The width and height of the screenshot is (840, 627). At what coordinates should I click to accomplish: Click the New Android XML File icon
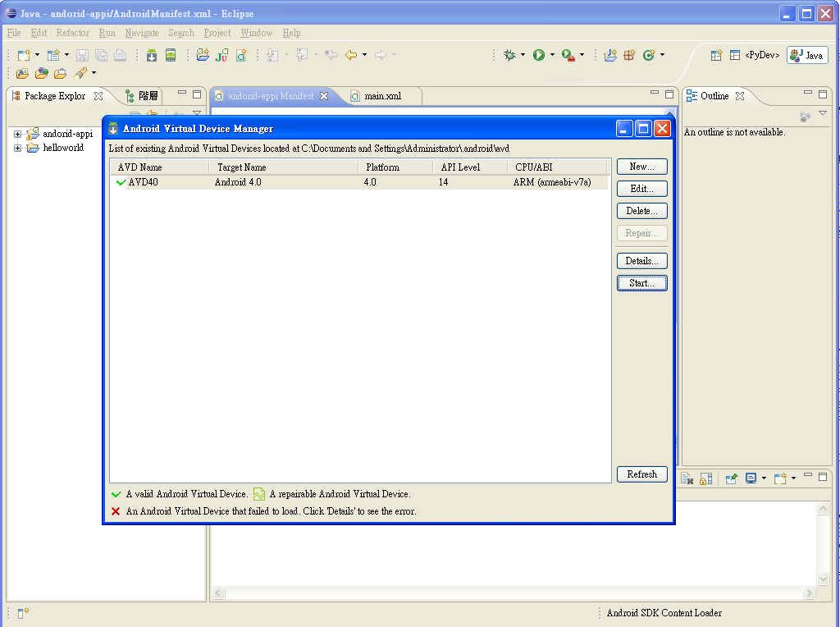click(241, 55)
